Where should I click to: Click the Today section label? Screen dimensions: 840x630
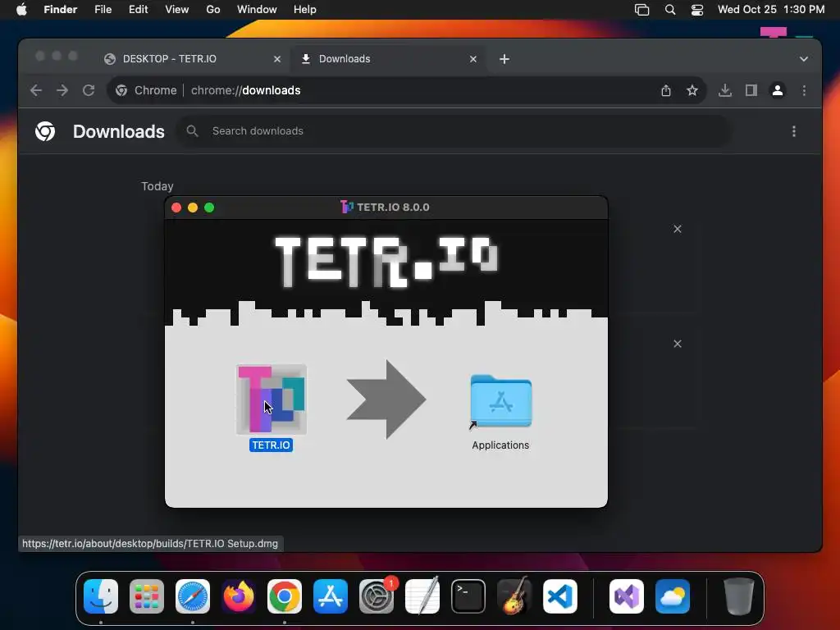pyautogui.click(x=157, y=186)
